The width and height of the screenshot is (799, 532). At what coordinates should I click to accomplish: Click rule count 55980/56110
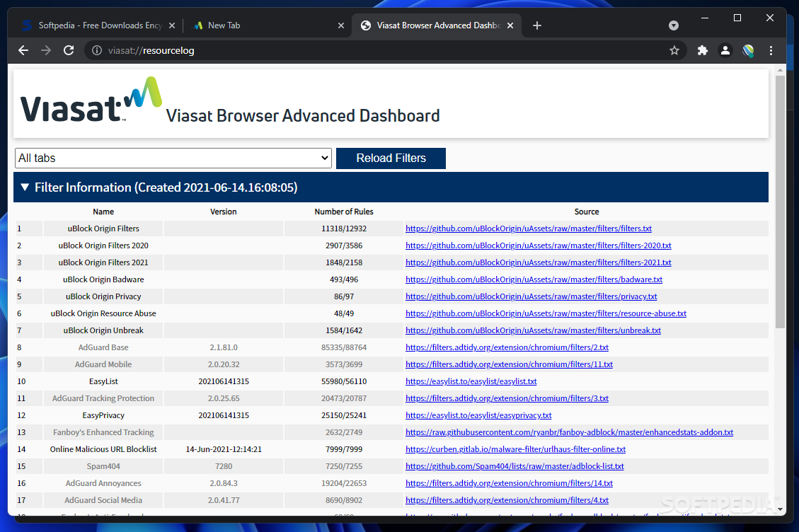click(344, 382)
